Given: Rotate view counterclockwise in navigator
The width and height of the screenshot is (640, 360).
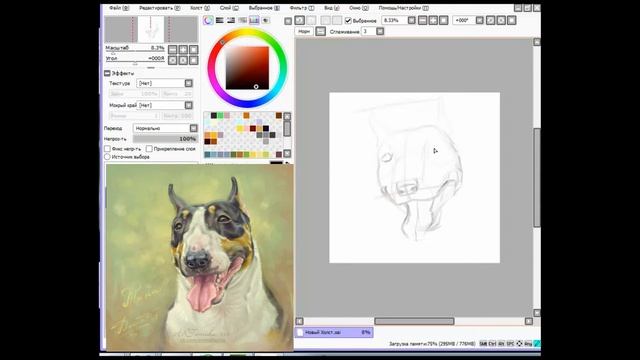Looking at the screenshot, I should pos(173,60).
